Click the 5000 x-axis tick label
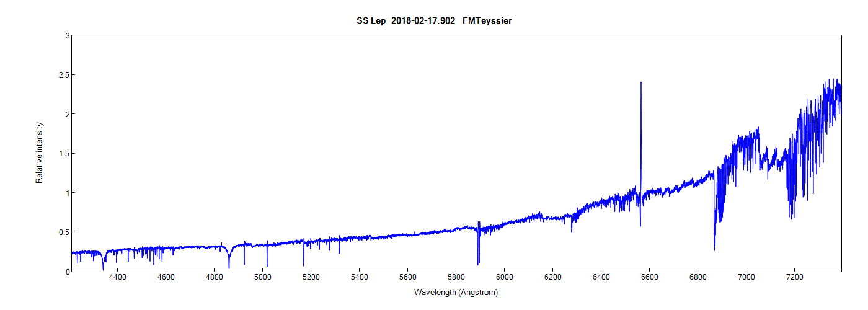The height and width of the screenshot is (310, 868). tap(263, 277)
